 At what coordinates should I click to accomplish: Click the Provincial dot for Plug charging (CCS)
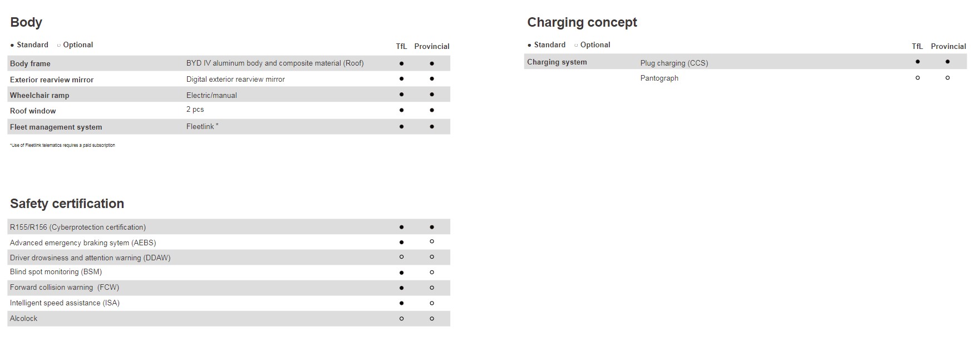(x=948, y=62)
